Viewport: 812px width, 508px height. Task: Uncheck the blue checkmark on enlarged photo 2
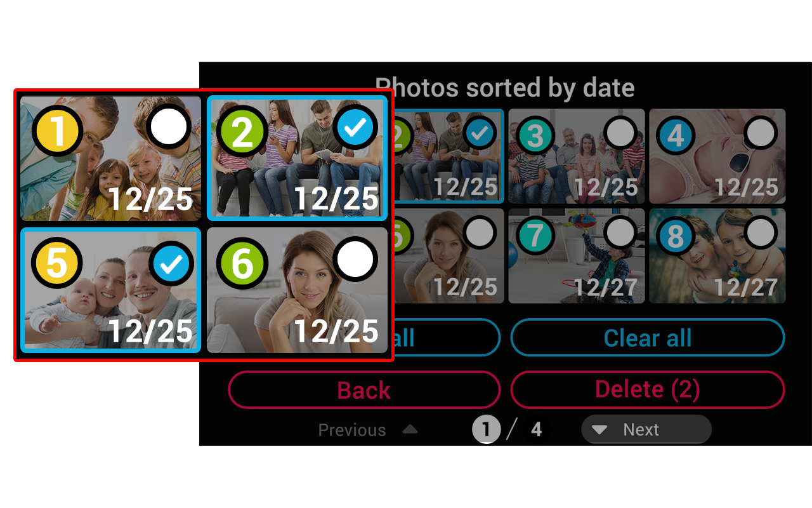[x=355, y=126]
